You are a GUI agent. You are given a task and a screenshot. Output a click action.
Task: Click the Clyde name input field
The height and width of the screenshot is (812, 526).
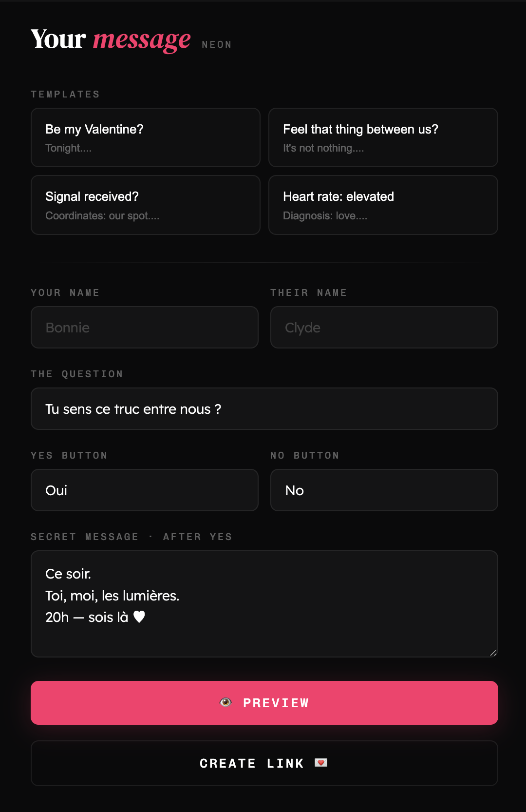pos(384,327)
